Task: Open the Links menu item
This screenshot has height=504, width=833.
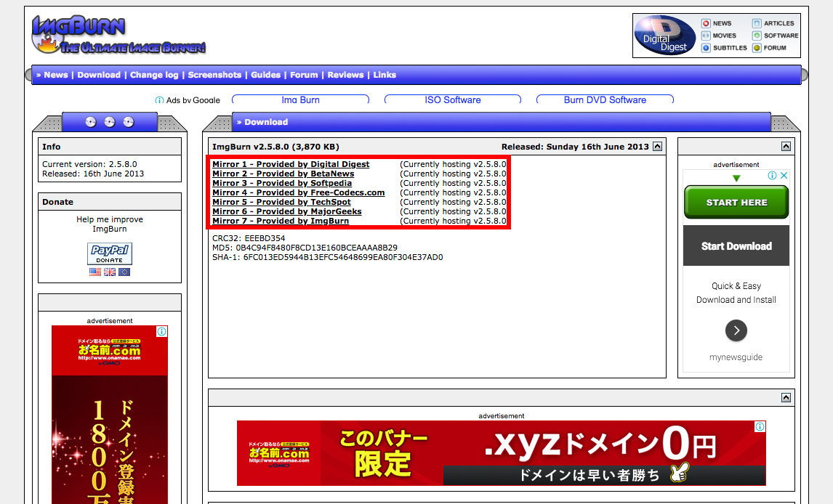Action: tap(385, 75)
